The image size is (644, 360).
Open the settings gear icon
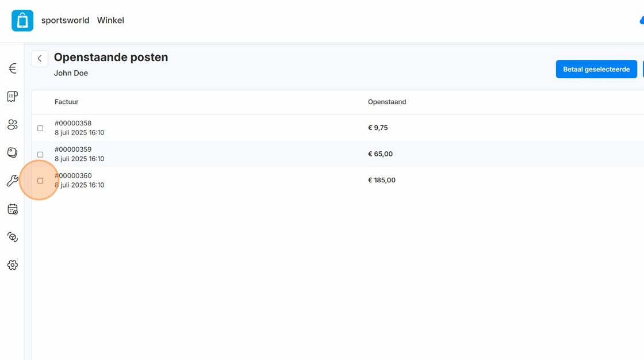[12, 265]
